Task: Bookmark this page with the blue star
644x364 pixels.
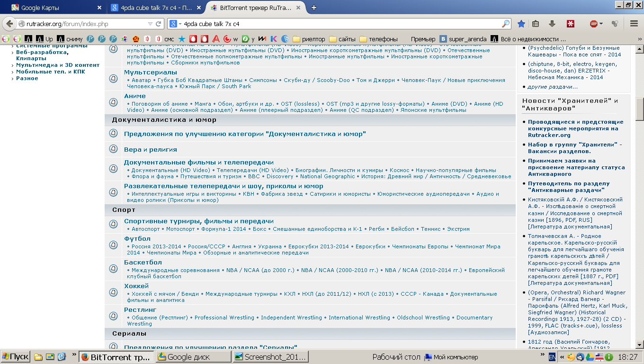Action: pyautogui.click(x=521, y=24)
